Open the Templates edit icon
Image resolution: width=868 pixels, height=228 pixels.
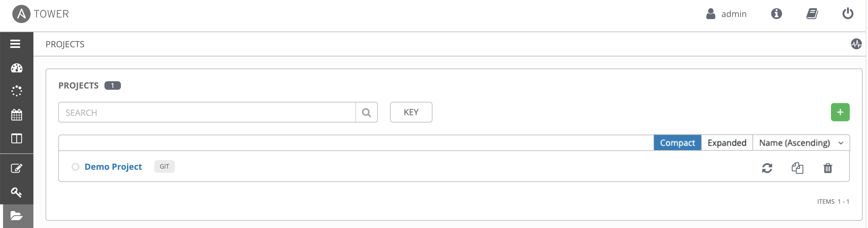pyautogui.click(x=16, y=168)
